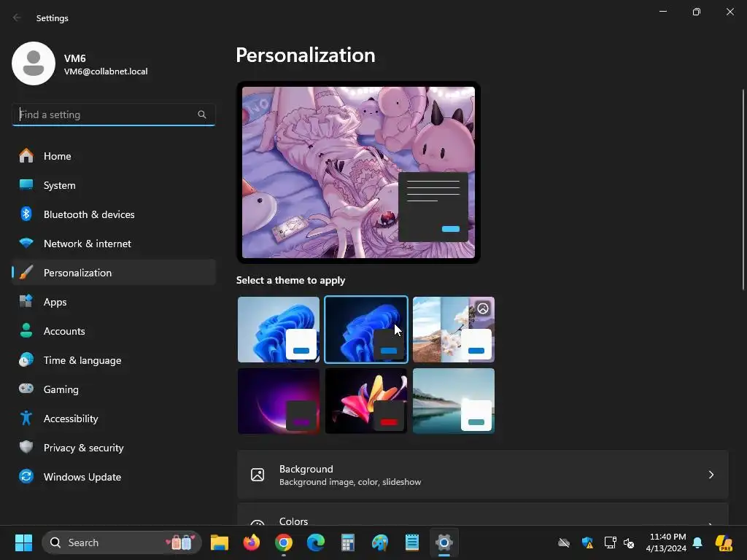
Task: Click the taskbar Search box
Action: tap(122, 542)
